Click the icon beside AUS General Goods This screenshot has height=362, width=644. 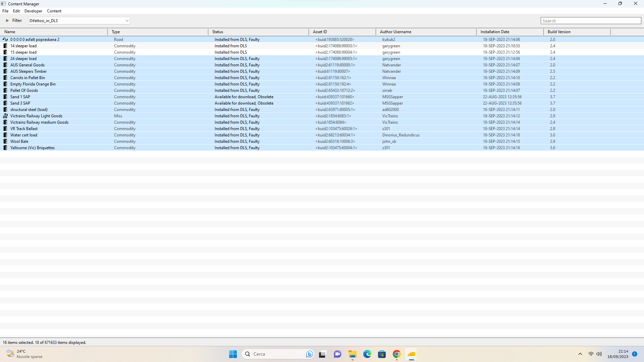coord(5,65)
